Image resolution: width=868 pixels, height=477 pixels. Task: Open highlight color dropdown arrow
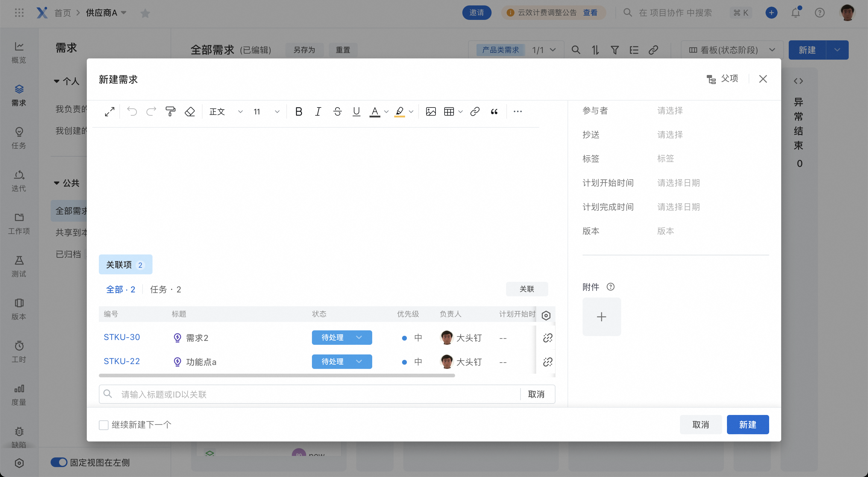pos(411,112)
